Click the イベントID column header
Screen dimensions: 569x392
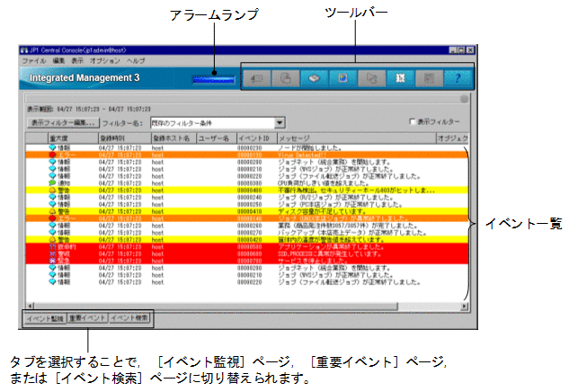click(257, 138)
